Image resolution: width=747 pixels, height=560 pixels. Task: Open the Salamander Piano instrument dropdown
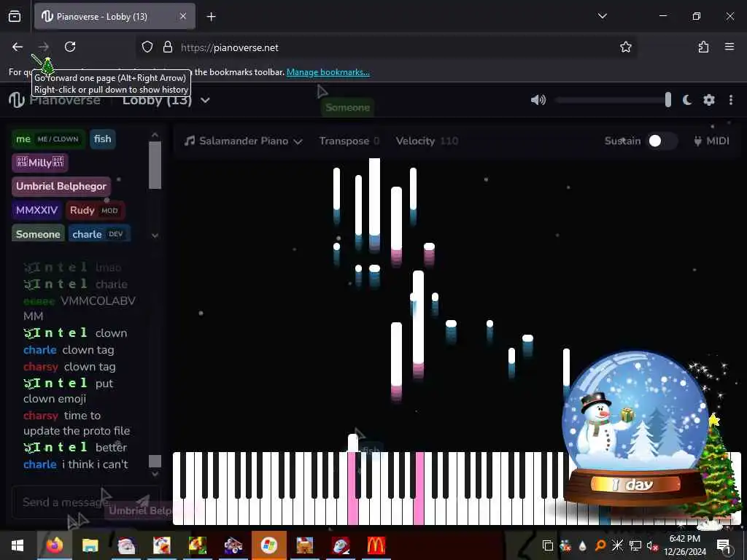pos(244,141)
